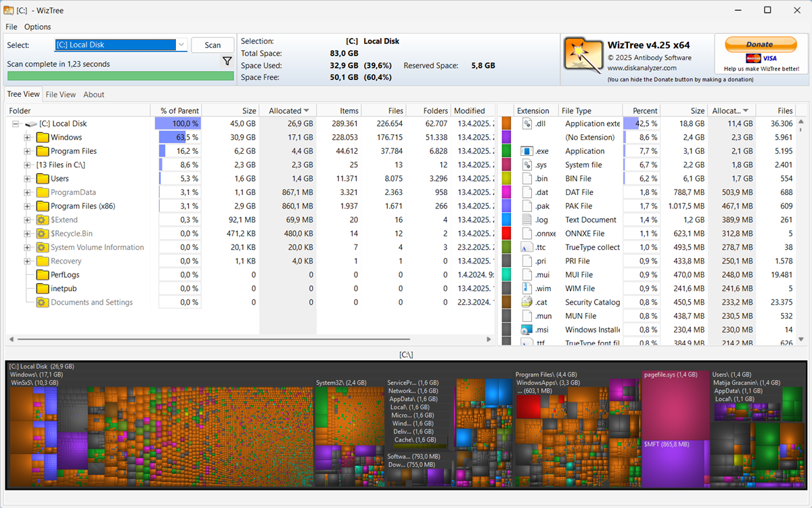Click the Recovery folder icon
This screenshot has height=508, width=812.
(x=43, y=261)
